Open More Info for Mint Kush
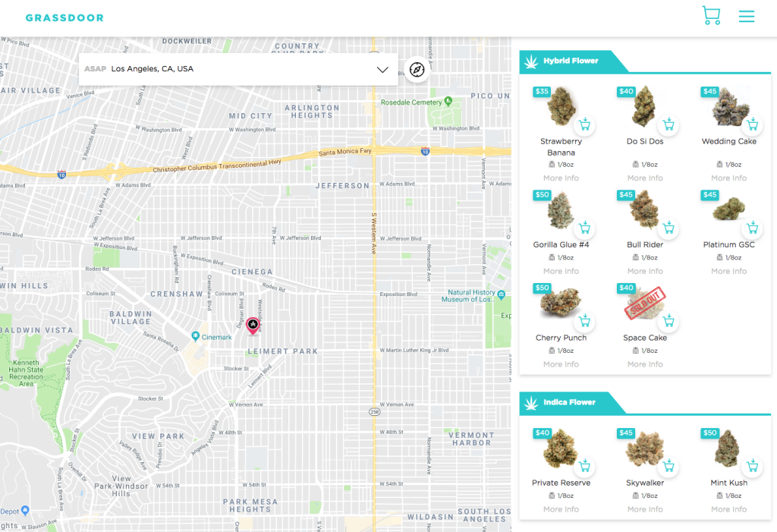777x532 pixels. 729,509
